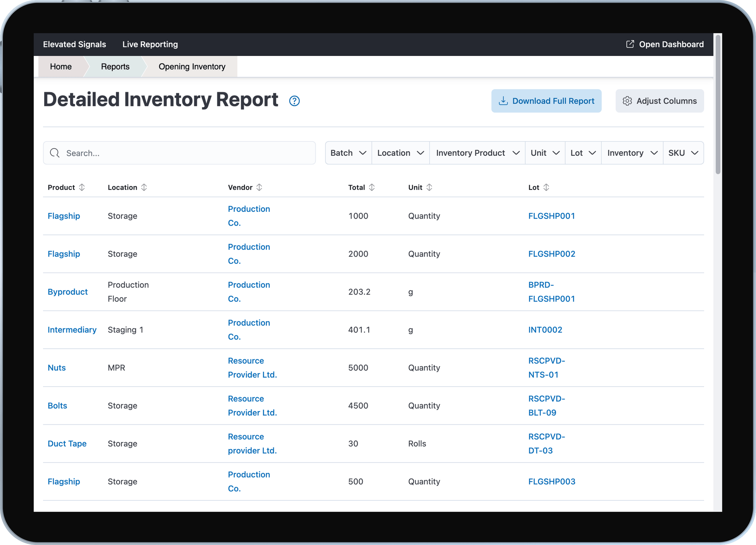Sort the table by the Product column
The width and height of the screenshot is (756, 545).
click(82, 187)
